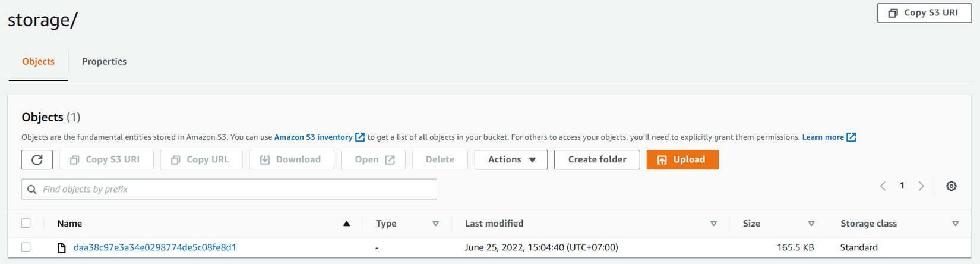This screenshot has height=264, width=980.
Task: Sort by Last modified column arrow
Action: (713, 224)
